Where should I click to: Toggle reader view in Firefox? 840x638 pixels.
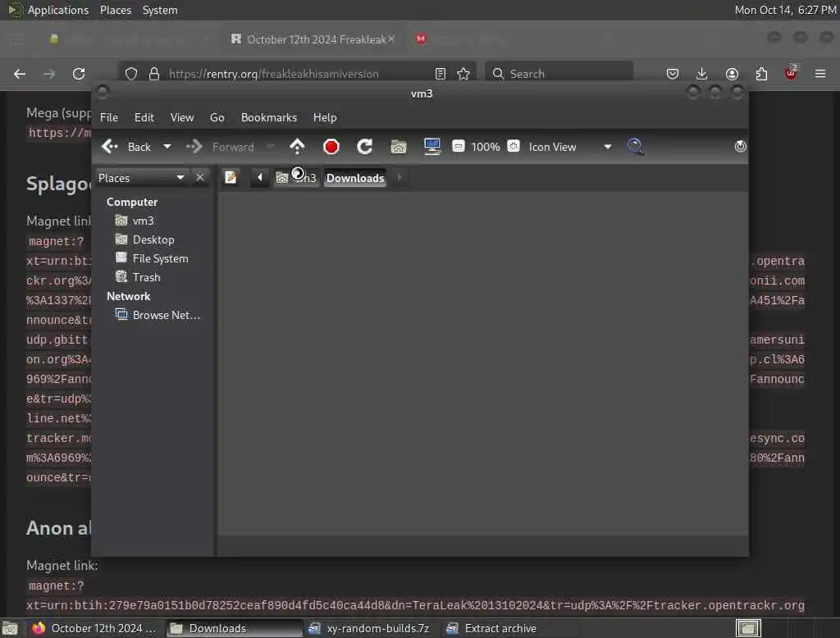(441, 74)
